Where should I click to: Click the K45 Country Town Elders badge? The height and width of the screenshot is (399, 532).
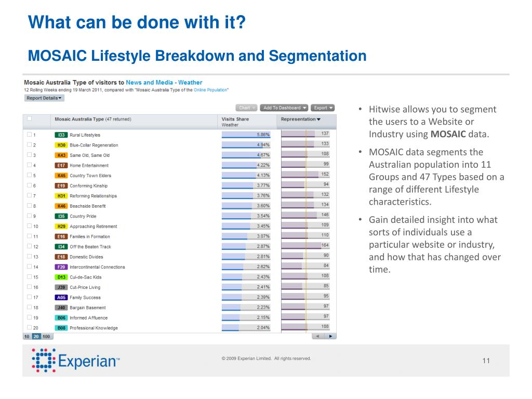[x=61, y=176]
